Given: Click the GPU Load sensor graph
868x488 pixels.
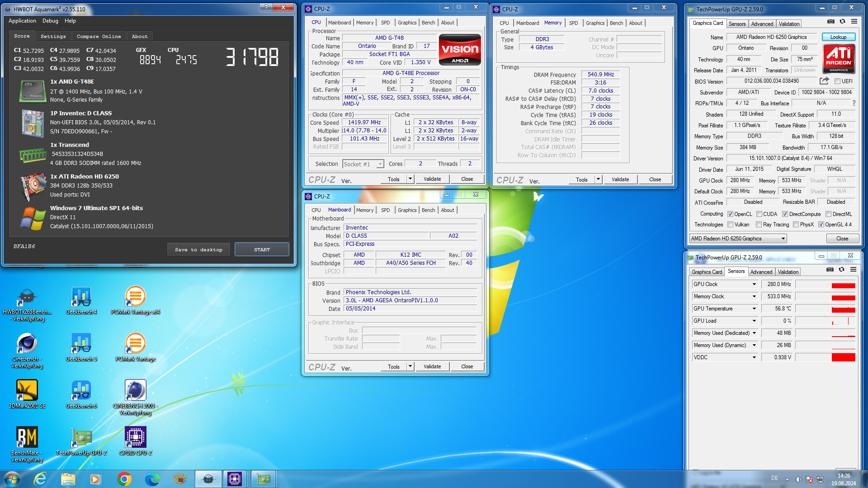Looking at the screenshot, I should (x=825, y=321).
